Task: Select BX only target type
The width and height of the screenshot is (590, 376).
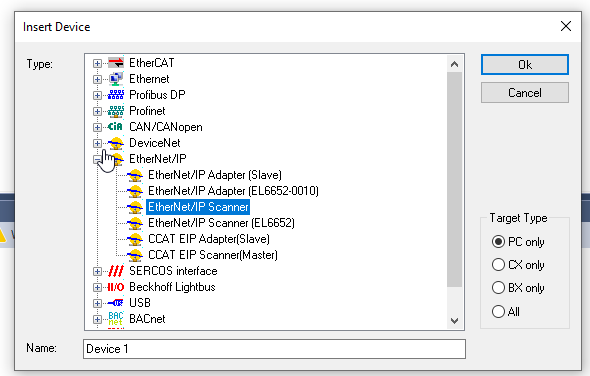Action: tap(498, 288)
